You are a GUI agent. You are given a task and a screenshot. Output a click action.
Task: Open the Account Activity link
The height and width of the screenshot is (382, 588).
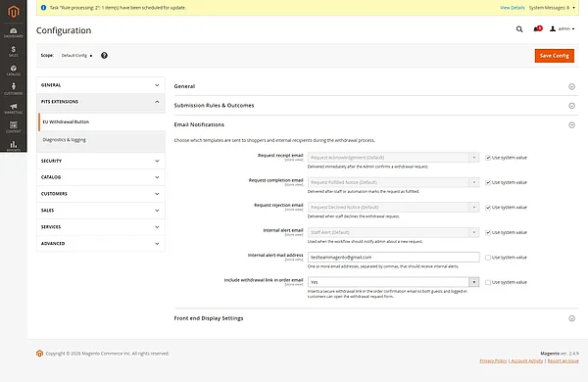[527, 360]
